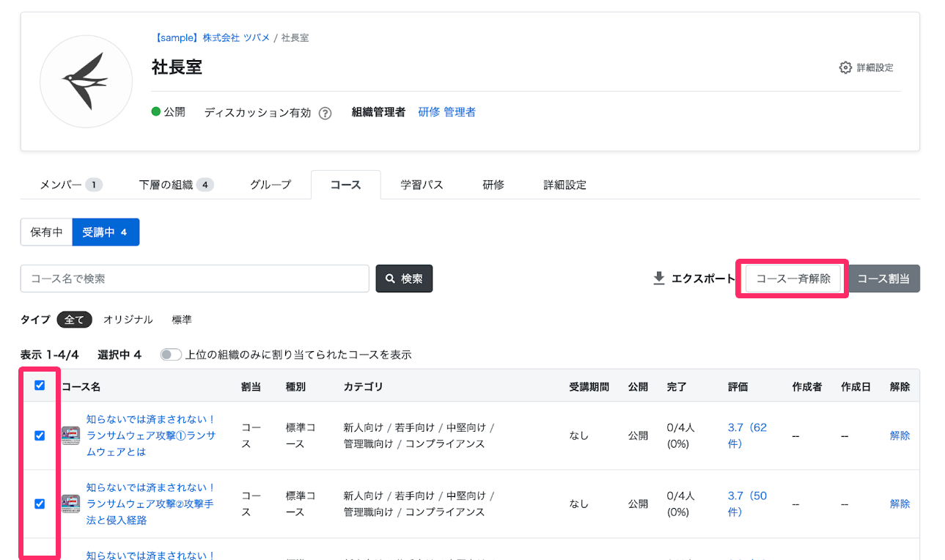945x560 pixels.
Task: Uncheck the ランサムウェア攻撃② course checkbox
Action: (x=40, y=504)
